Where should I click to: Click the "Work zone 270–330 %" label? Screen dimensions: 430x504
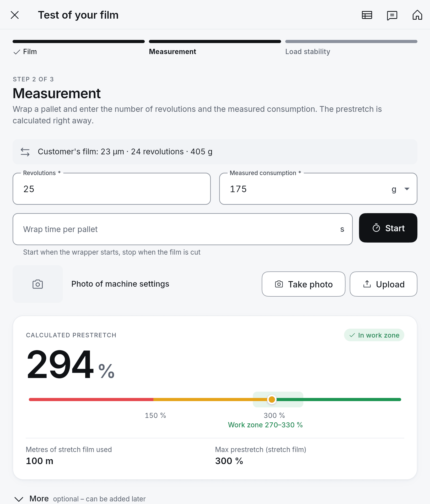265,425
